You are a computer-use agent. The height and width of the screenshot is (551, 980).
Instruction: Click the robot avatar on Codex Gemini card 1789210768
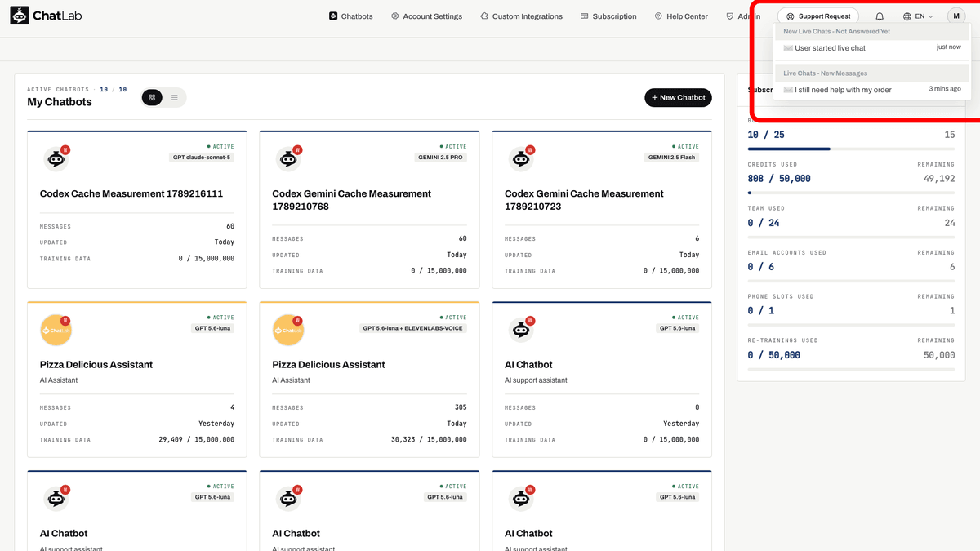(288, 159)
